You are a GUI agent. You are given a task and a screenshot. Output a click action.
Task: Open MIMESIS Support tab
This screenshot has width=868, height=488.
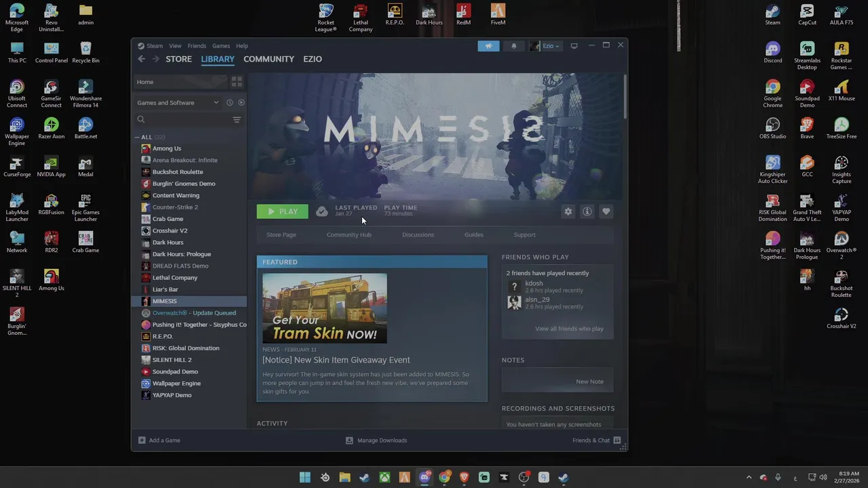[x=524, y=235]
